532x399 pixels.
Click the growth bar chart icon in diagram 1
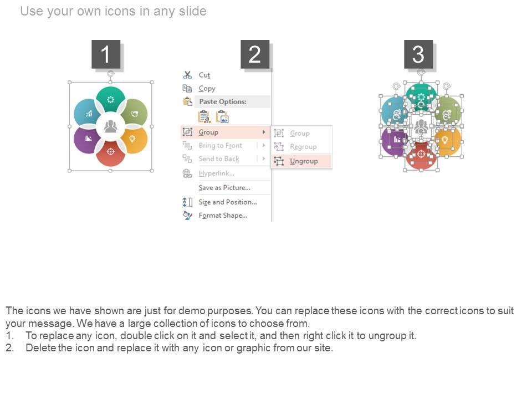coord(89,114)
